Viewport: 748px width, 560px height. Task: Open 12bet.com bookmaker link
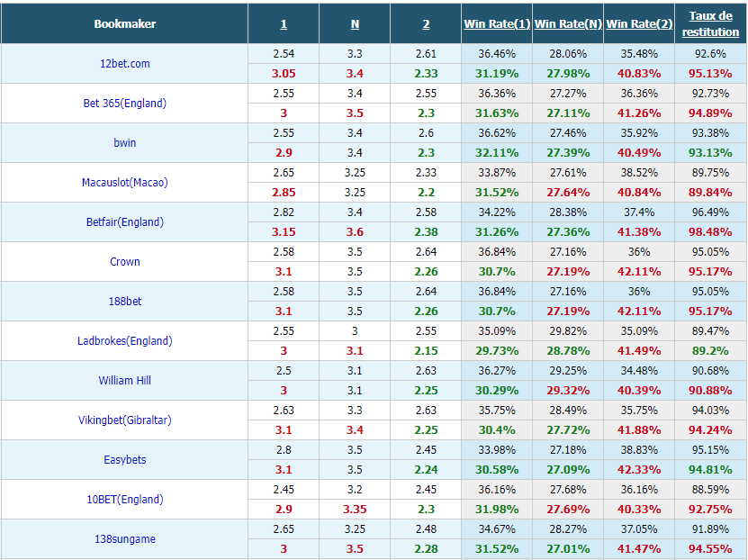pyautogui.click(x=124, y=63)
